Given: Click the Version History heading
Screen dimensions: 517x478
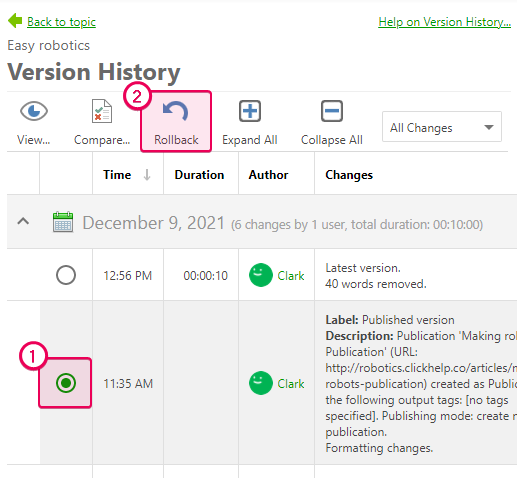Looking at the screenshot, I should [x=94, y=72].
